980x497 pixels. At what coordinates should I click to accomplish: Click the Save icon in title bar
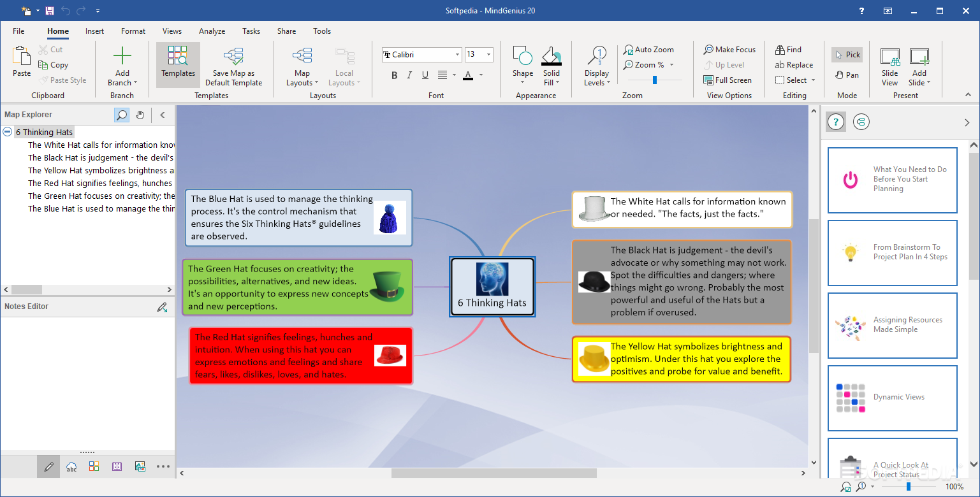(49, 11)
